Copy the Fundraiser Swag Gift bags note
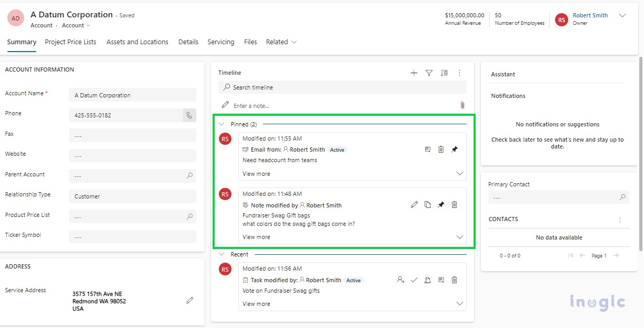Viewport: 644px width, 328px height. (428, 205)
